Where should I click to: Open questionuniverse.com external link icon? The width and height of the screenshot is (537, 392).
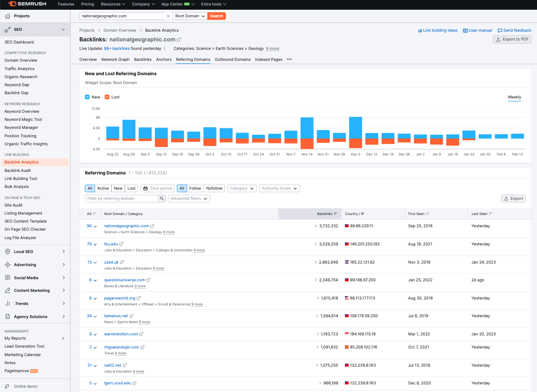149,280
